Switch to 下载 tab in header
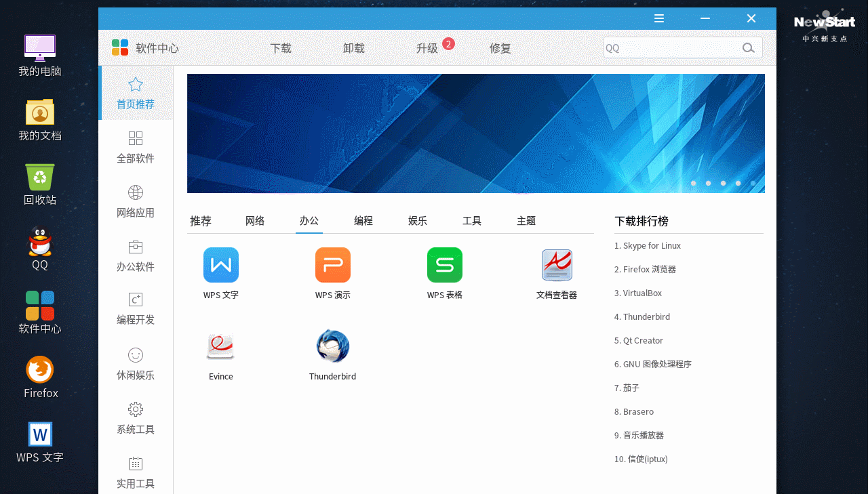This screenshot has width=868, height=494. click(281, 48)
